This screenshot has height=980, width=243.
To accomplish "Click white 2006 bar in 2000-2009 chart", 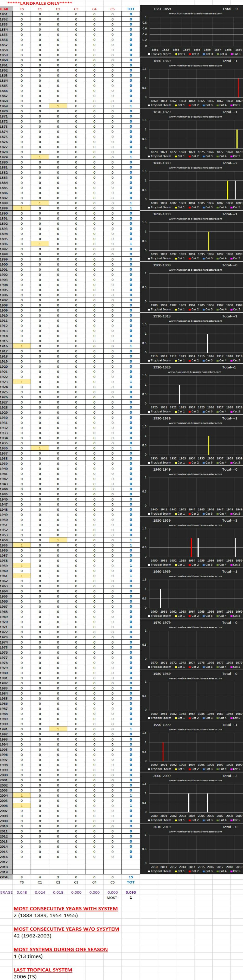I will (x=208, y=803).
